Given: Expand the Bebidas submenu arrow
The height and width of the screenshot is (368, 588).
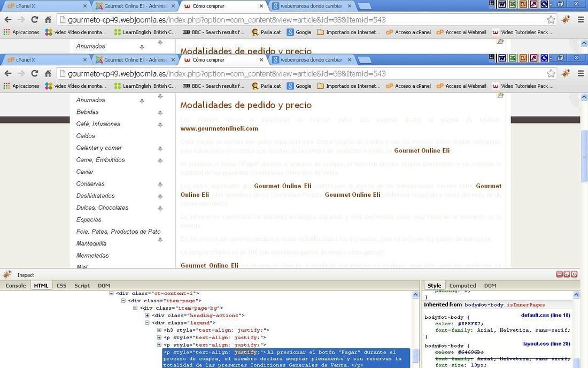Looking at the screenshot, I should coord(160,112).
